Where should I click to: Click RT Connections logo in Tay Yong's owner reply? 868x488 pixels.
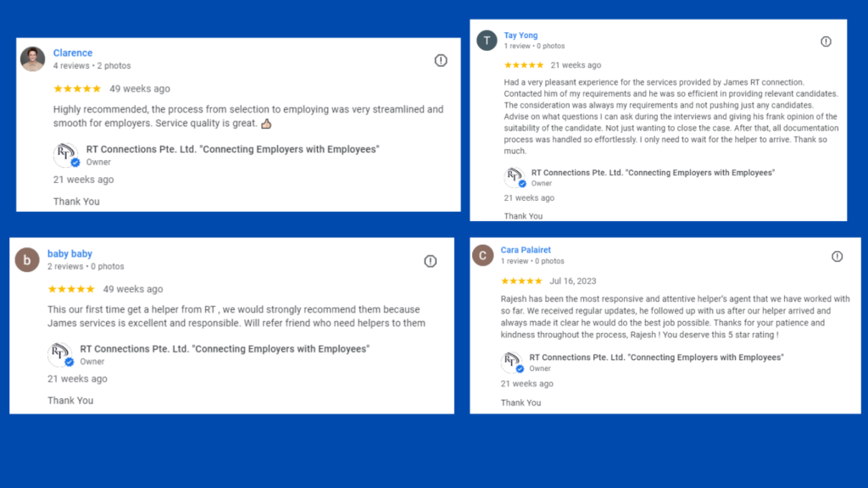click(x=514, y=177)
